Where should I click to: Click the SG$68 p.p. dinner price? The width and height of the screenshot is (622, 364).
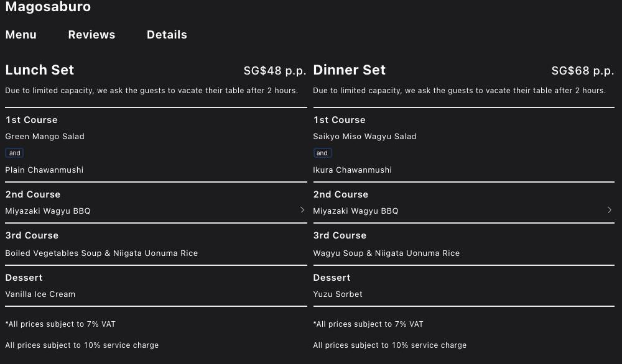[583, 71]
